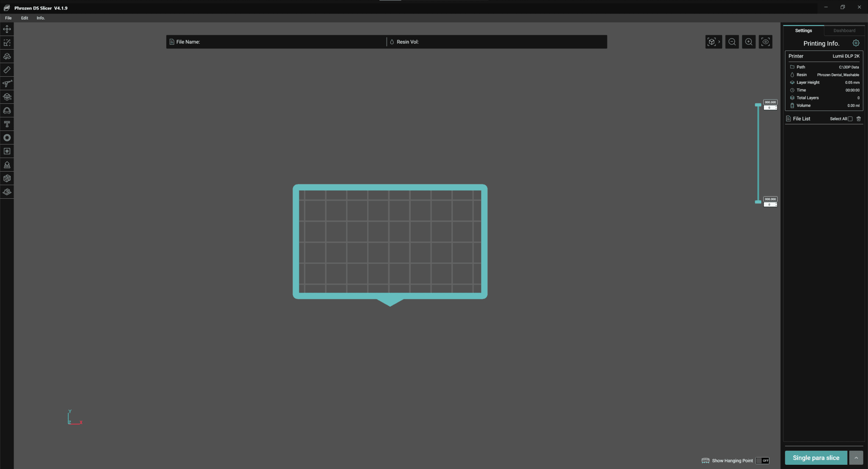Select the square with dot tool
This screenshot has height=469, width=868.
coord(7,151)
